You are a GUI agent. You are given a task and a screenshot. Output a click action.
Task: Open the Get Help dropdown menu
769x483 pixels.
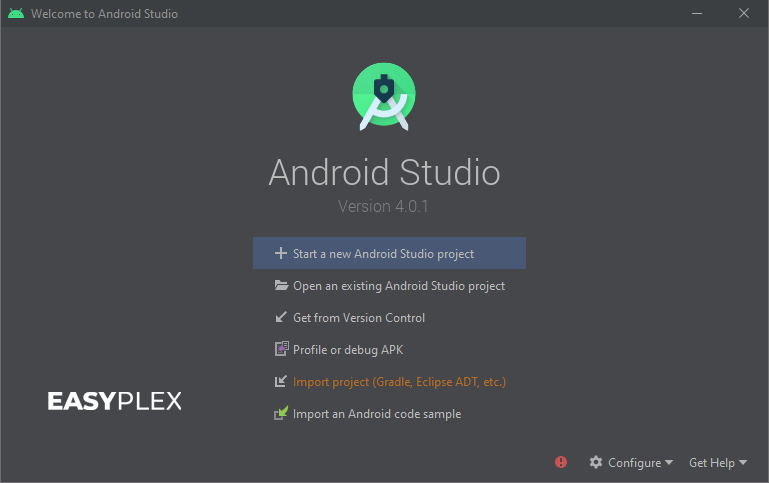click(x=718, y=462)
